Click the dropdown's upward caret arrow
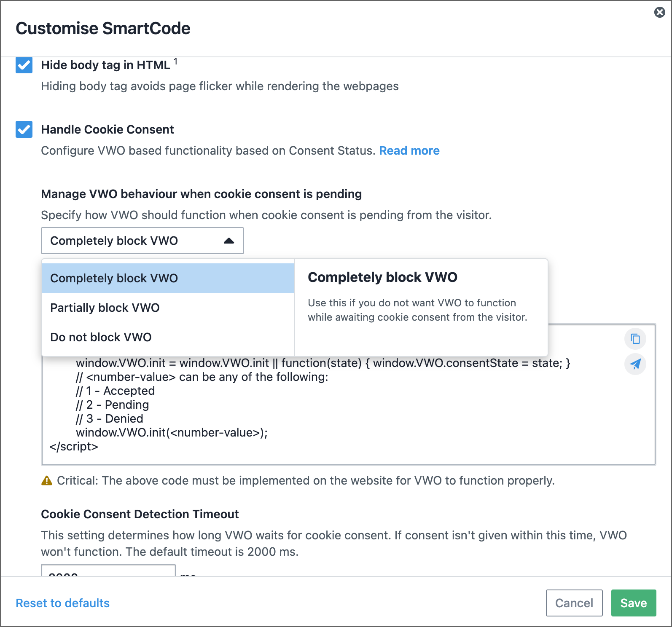Viewport: 672px width, 627px height. (229, 241)
